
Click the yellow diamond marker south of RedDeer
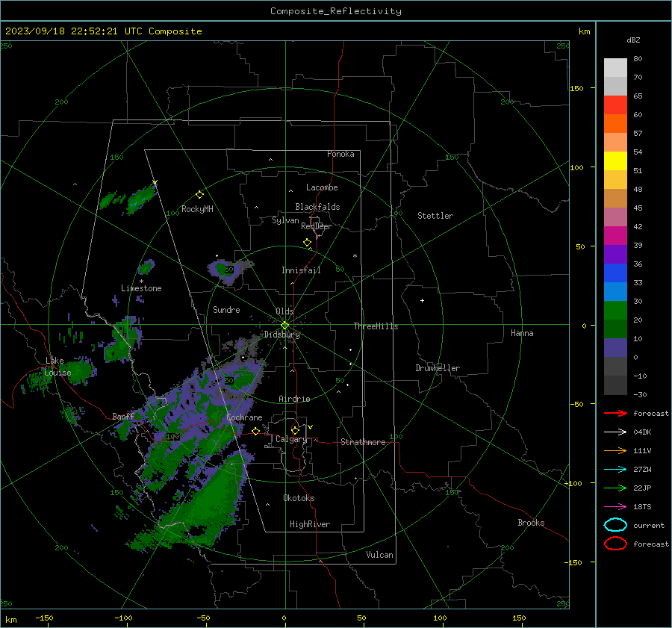[x=307, y=243]
